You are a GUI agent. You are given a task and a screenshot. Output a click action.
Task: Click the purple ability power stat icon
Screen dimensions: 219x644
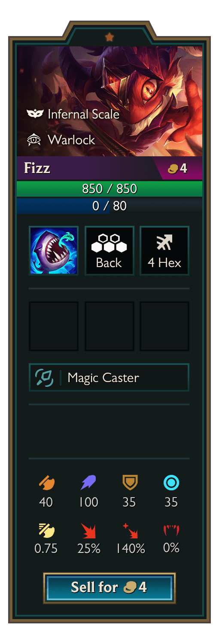pyautogui.click(x=88, y=483)
